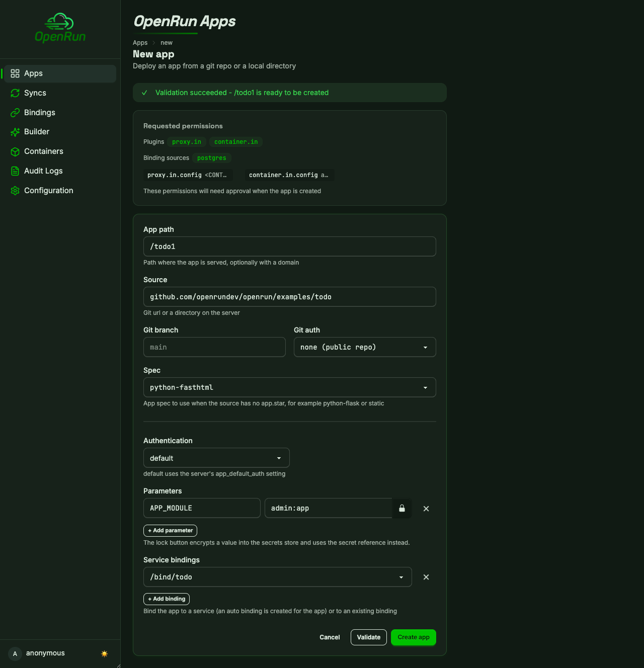The image size is (644, 668).
Task: Click the admin:app parameter value field
Action: 329,508
